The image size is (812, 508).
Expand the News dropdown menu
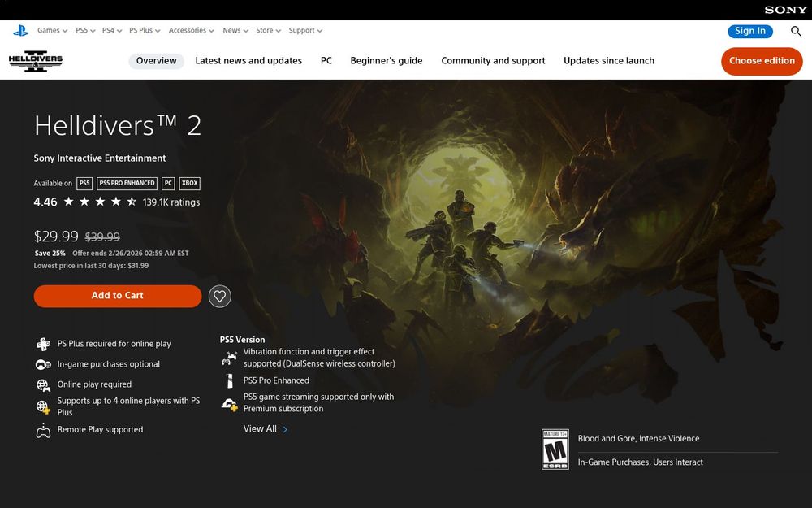[x=235, y=31]
